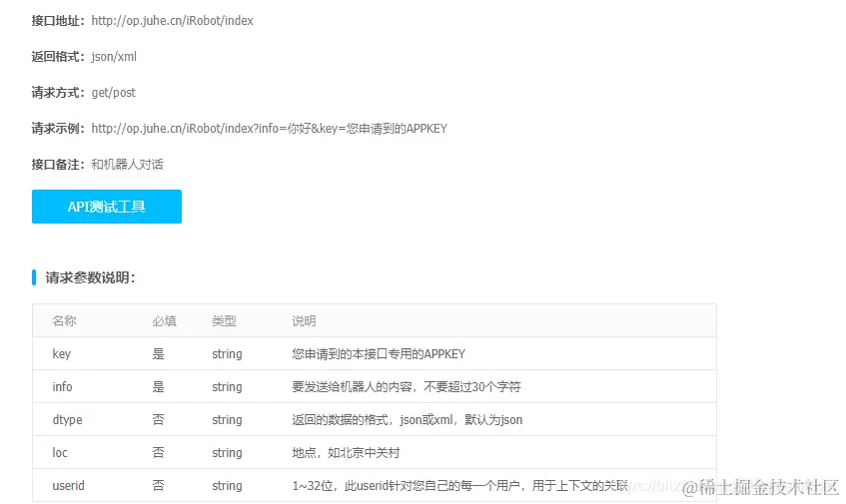Click the string type cell in userid row
846x504 pixels.
pyautogui.click(x=227, y=486)
